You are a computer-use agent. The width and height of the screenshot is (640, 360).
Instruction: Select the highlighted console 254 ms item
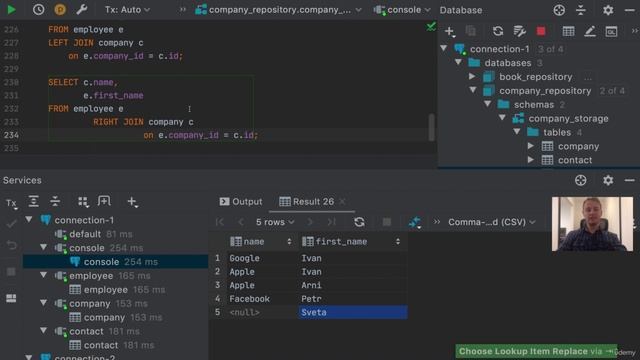[116, 262]
